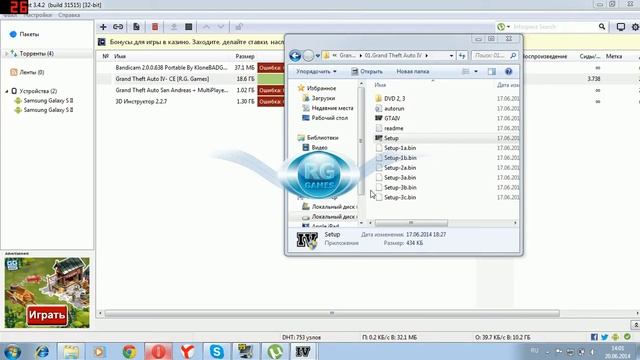Select Grand Theft Auto San Andreas torrent row
The height and width of the screenshot is (360, 640).
[x=171, y=90]
